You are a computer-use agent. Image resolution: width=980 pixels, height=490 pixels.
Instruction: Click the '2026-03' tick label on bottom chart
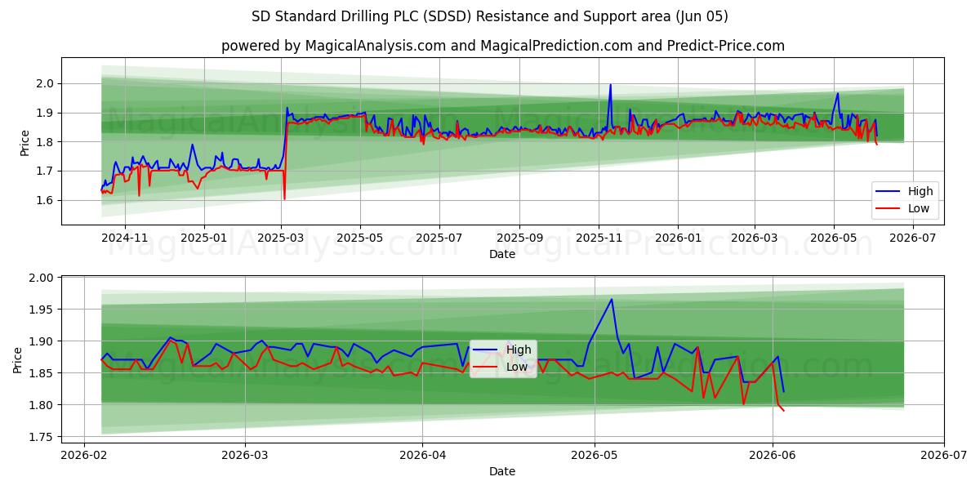pos(245,455)
